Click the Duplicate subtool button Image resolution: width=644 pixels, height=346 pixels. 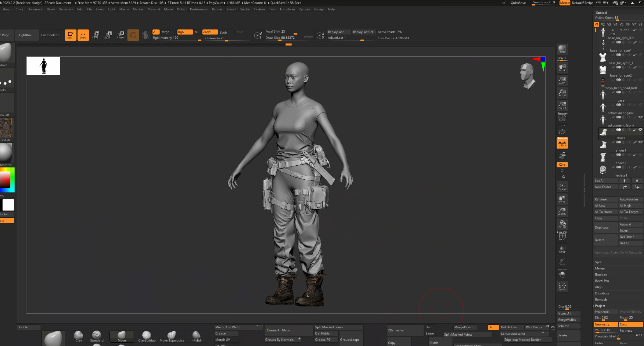606,228
